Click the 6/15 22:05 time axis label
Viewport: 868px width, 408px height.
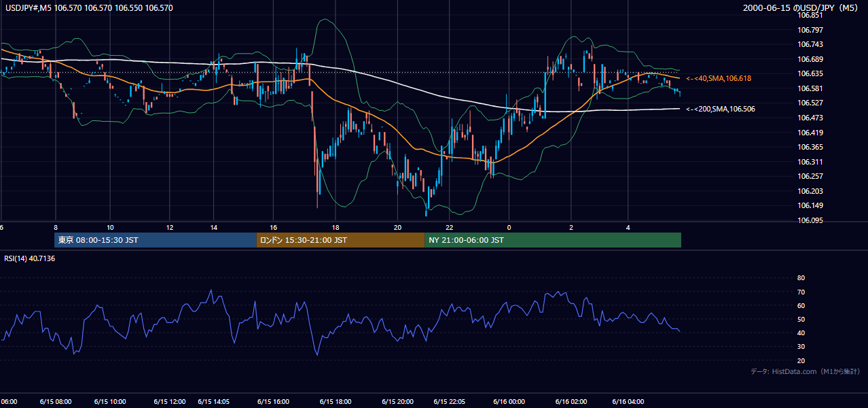(450, 401)
